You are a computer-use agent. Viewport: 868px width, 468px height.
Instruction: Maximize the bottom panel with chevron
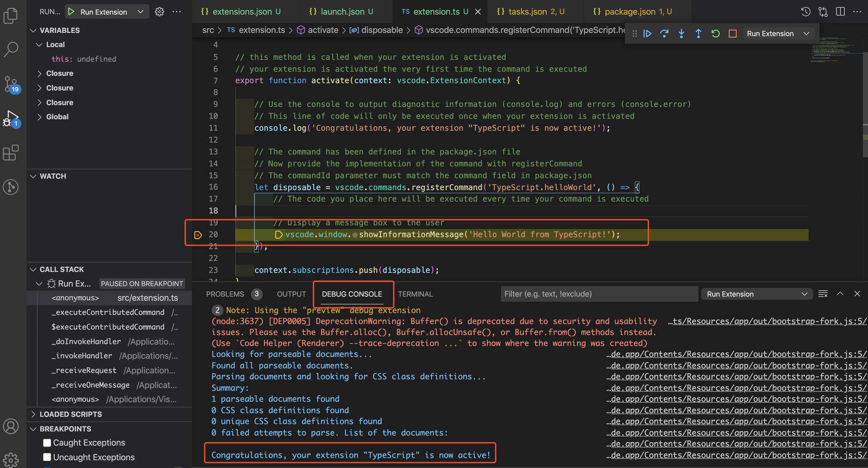(x=840, y=294)
